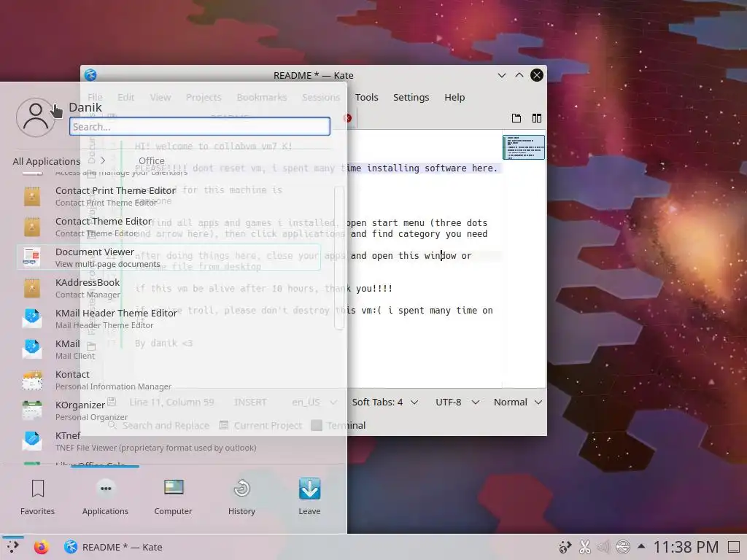Image resolution: width=747 pixels, height=560 pixels.
Task: Click the Danik user avatar
Action: (x=36, y=117)
